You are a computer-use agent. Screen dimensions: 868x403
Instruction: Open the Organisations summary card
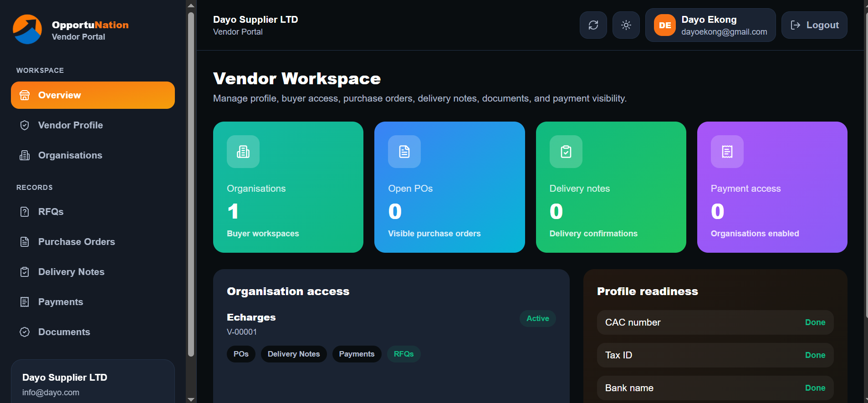(288, 187)
